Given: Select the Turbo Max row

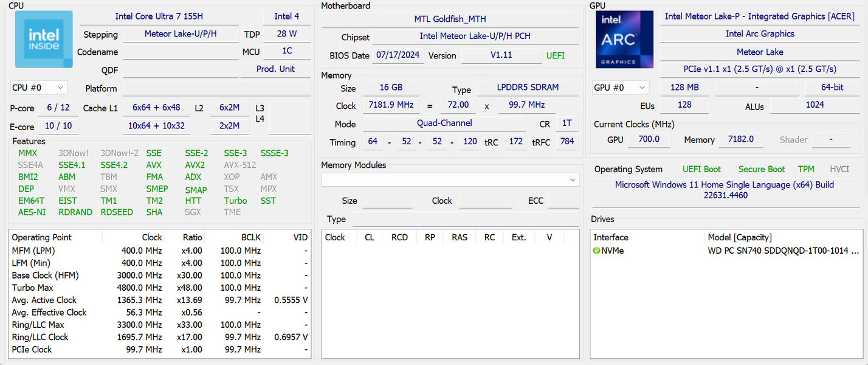Looking at the screenshot, I should point(160,288).
